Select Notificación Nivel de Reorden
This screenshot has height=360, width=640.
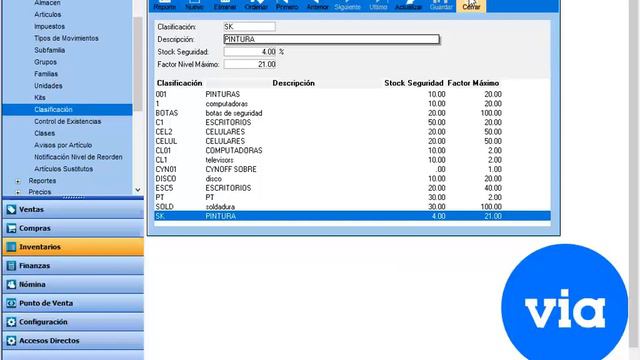click(x=78, y=157)
